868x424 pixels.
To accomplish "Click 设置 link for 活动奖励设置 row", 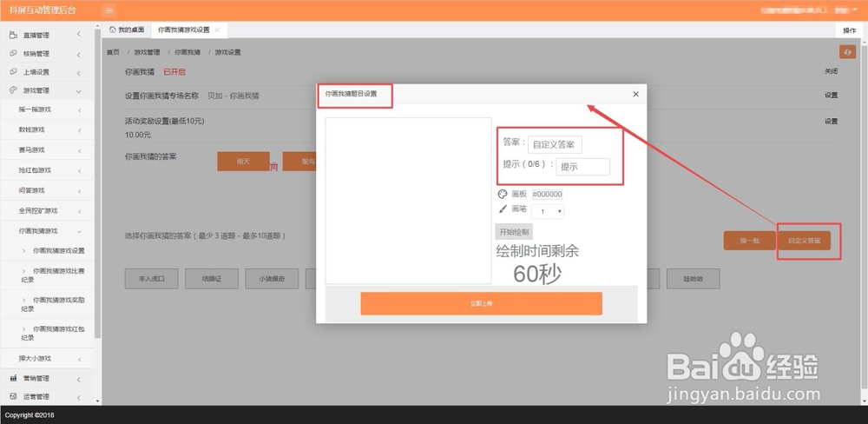I will click(x=831, y=122).
